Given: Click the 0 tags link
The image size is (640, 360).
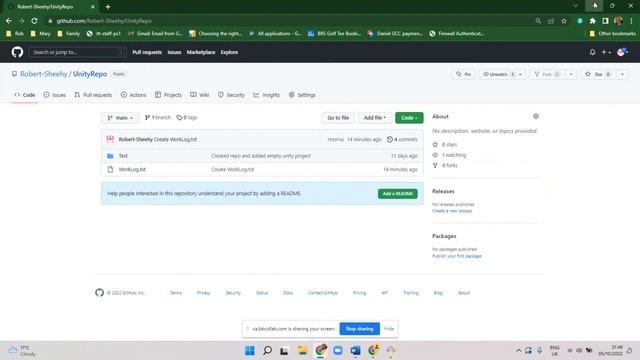Looking at the screenshot, I should 187,118.
